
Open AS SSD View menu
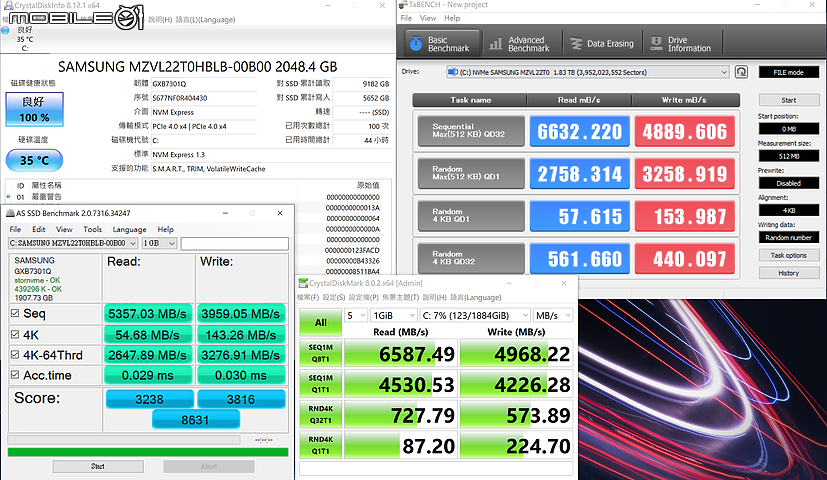coord(64,229)
